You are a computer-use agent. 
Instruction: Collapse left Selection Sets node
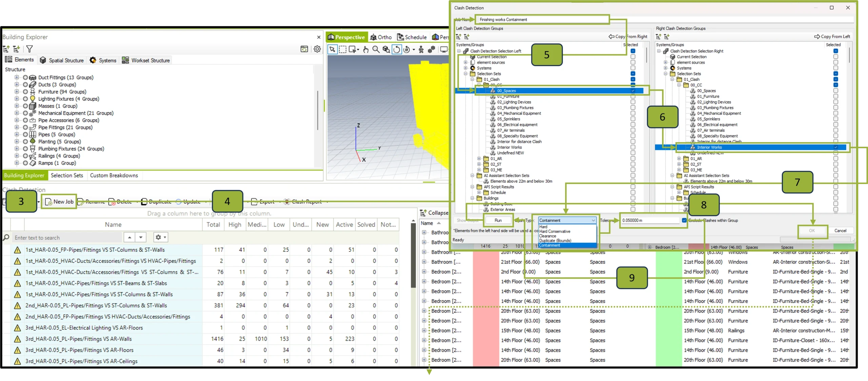coord(466,73)
